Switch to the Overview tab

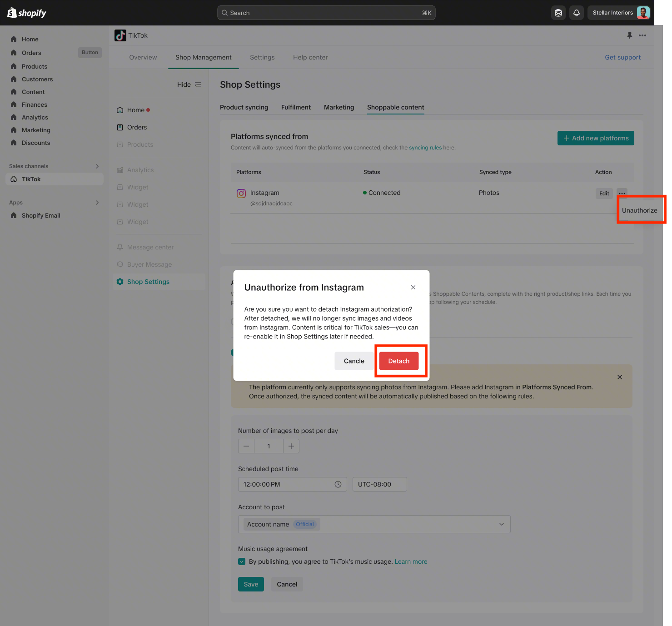pos(143,57)
